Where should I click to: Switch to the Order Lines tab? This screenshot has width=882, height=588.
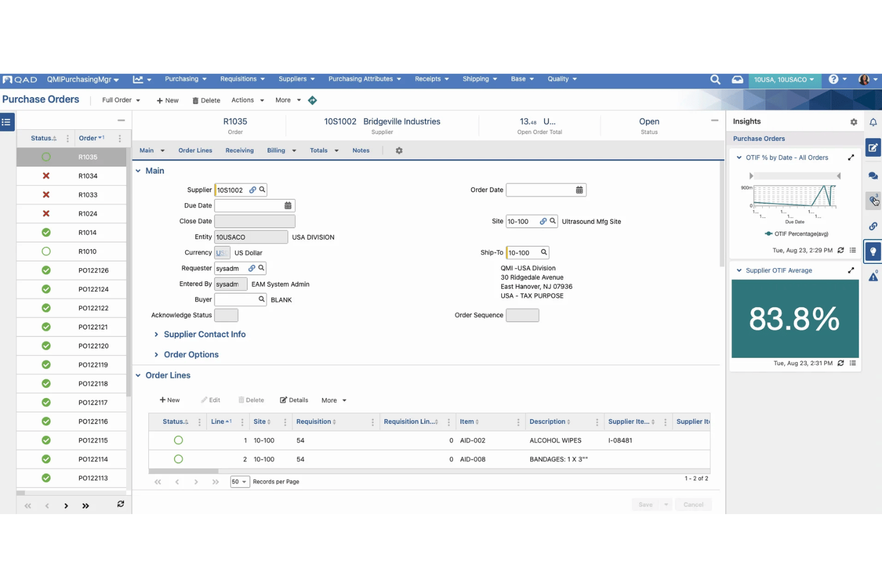pyautogui.click(x=195, y=151)
